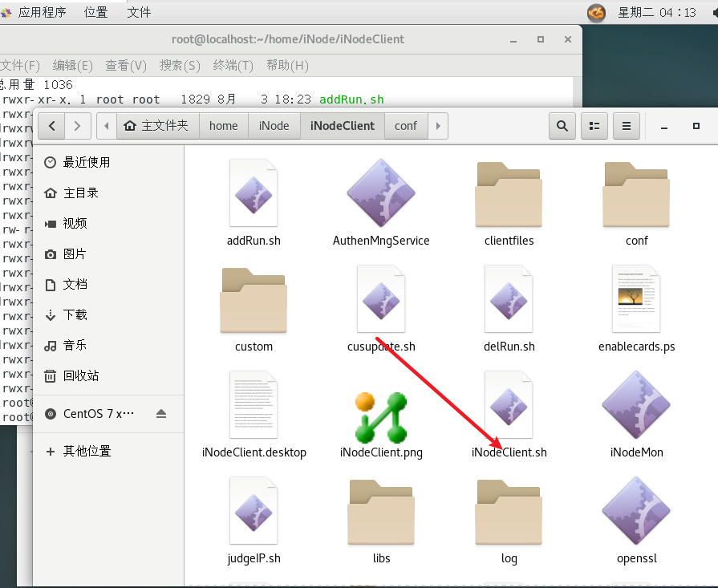Screen dimensions: 718x588
Task: Open 最近使用 in the sidebar
Action: 108,162
